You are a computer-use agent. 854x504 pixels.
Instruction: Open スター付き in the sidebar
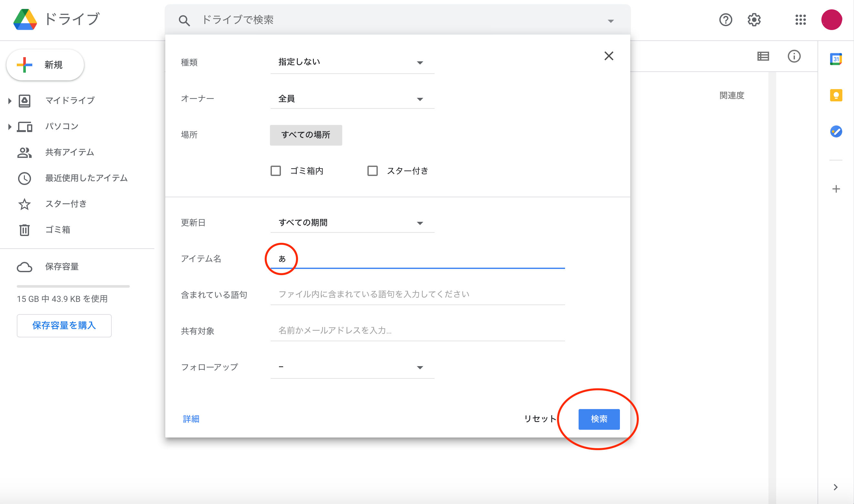pyautogui.click(x=66, y=204)
